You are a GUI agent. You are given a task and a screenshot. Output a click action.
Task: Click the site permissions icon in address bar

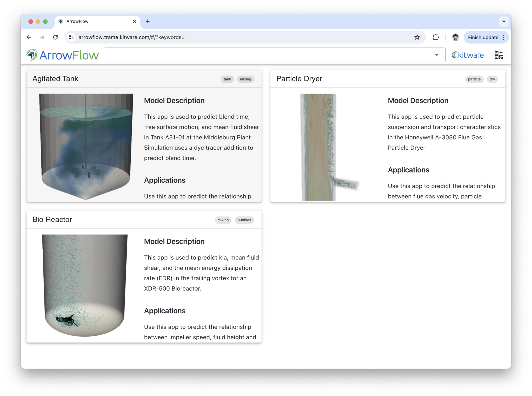[71, 37]
